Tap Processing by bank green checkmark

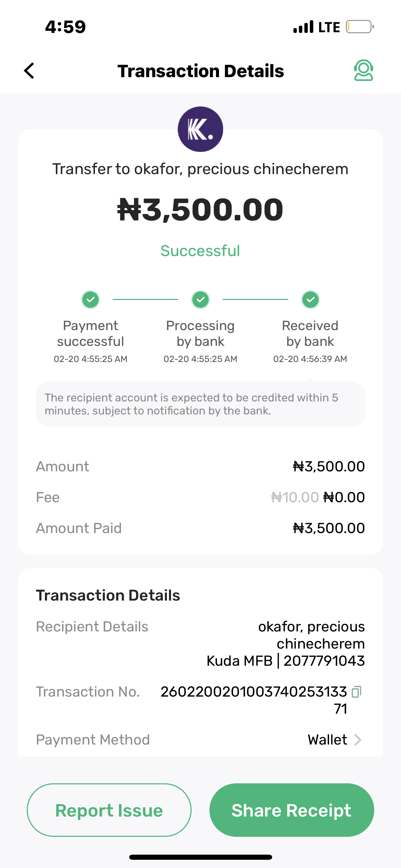point(200,300)
